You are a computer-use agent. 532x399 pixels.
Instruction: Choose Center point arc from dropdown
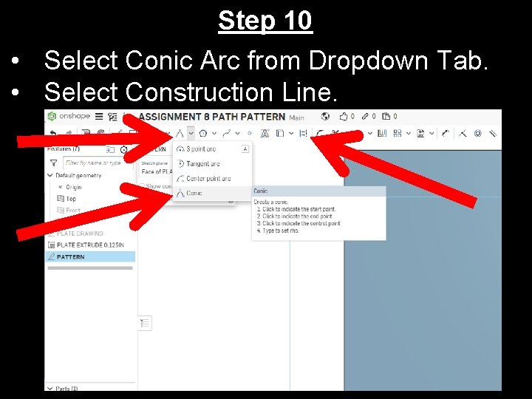click(x=212, y=179)
